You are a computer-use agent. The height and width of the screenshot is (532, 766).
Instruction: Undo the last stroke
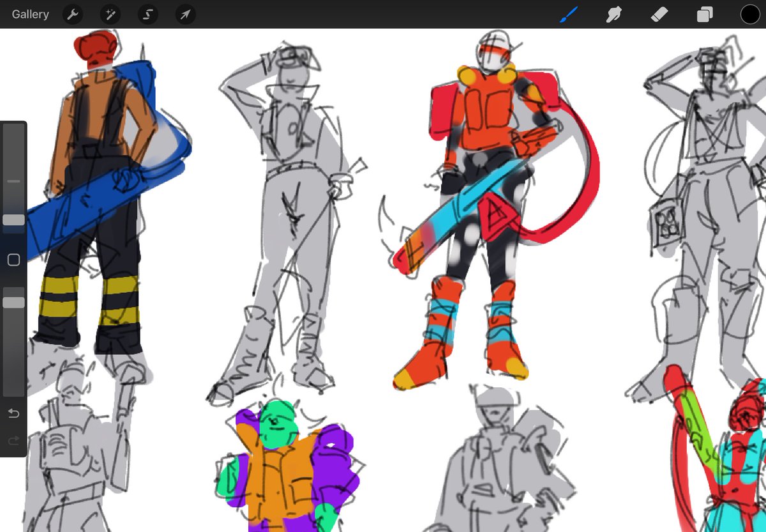[13, 413]
